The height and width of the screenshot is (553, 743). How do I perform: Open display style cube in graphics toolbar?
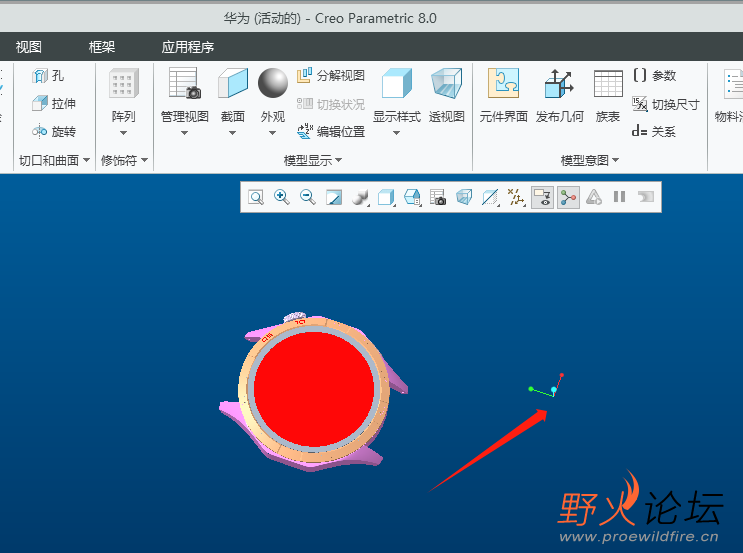[387, 197]
